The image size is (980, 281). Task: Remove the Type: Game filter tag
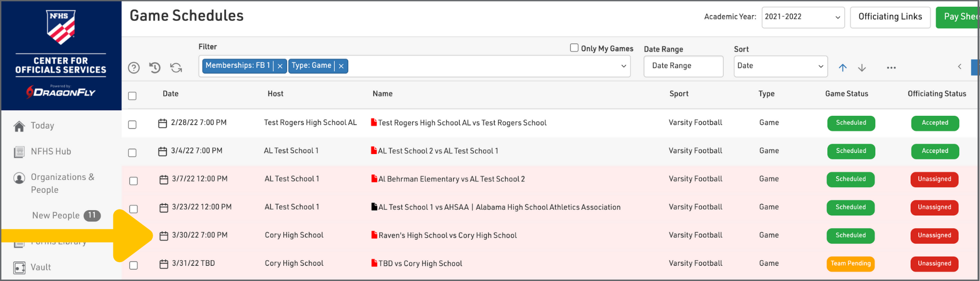coord(341,66)
